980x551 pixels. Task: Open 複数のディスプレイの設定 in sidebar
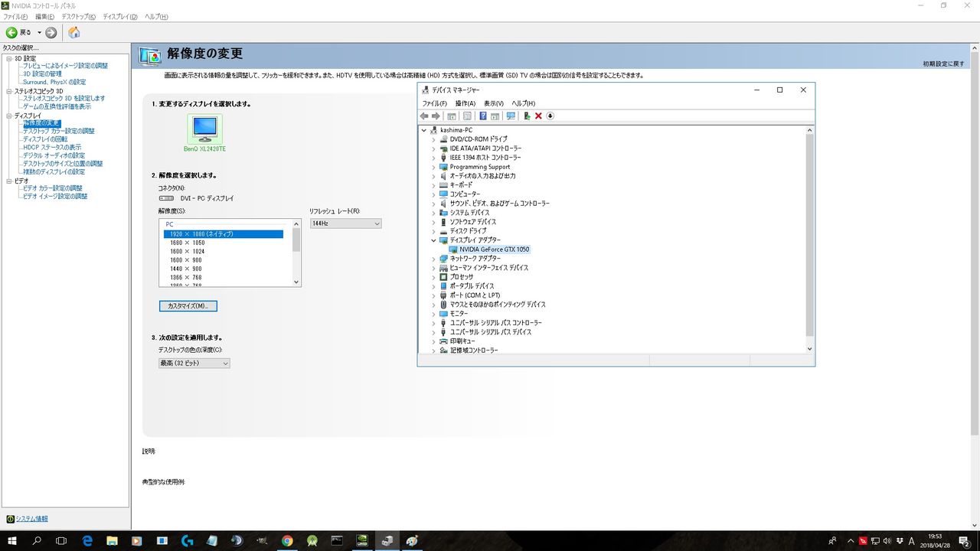coord(54,171)
